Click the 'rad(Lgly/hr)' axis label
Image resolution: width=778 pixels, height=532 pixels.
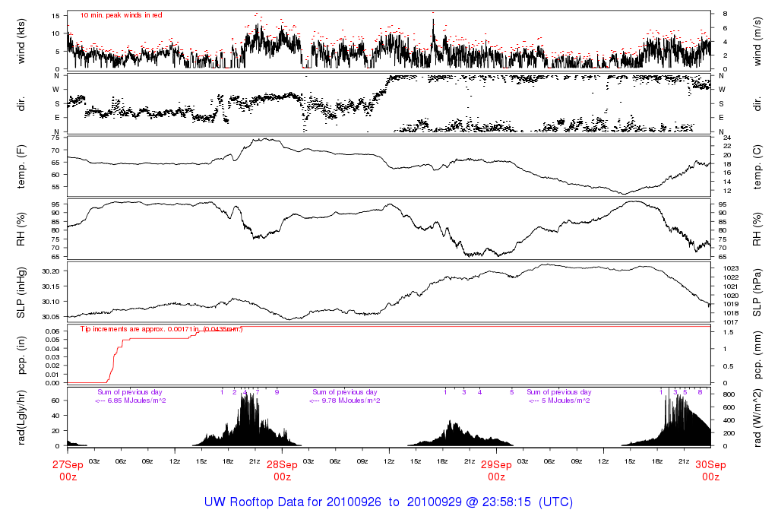click(x=21, y=417)
